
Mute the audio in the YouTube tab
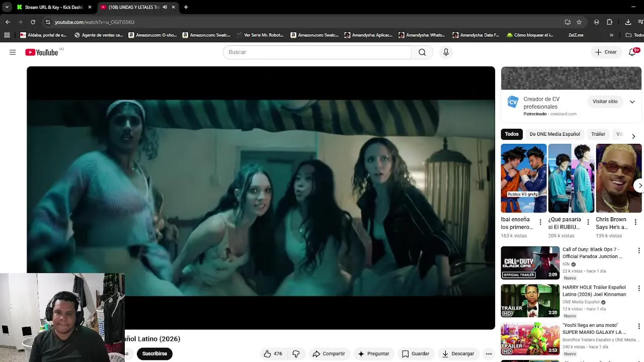tap(165, 7)
